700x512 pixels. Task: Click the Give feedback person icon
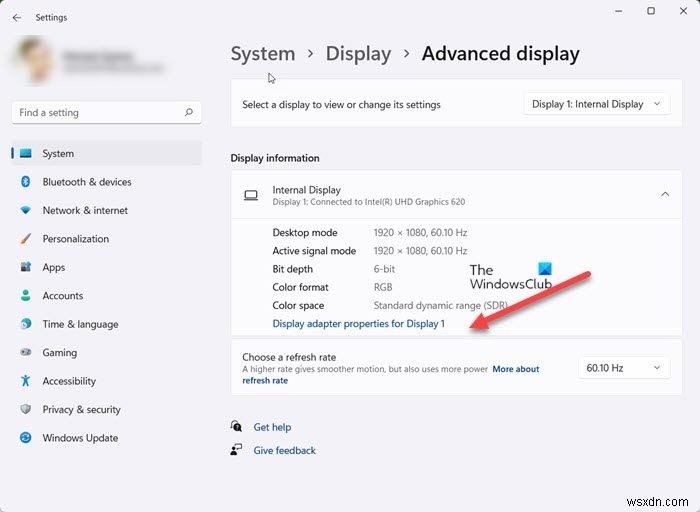[236, 450]
